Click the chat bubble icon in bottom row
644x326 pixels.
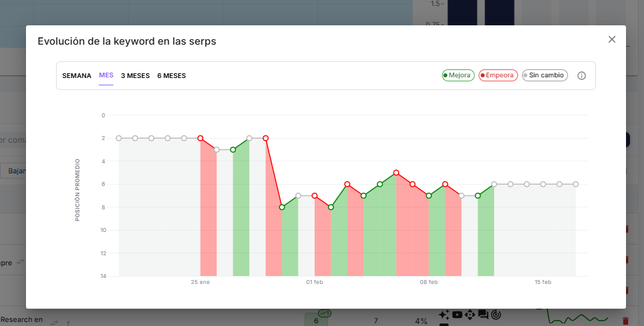click(x=483, y=315)
